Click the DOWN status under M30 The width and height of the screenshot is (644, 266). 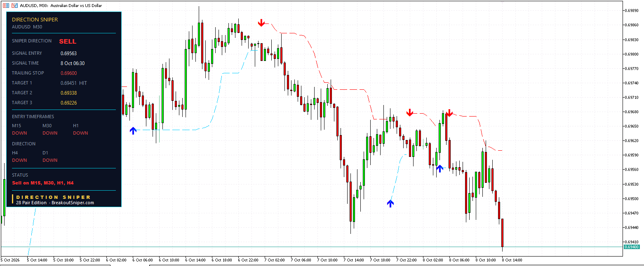(50, 133)
